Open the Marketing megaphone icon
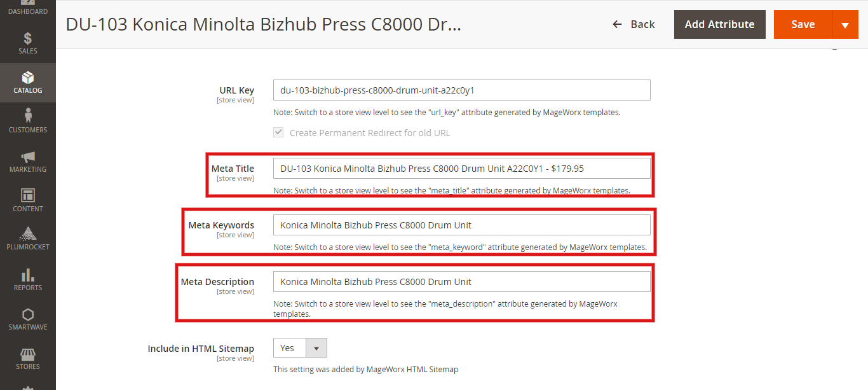 coord(28,157)
